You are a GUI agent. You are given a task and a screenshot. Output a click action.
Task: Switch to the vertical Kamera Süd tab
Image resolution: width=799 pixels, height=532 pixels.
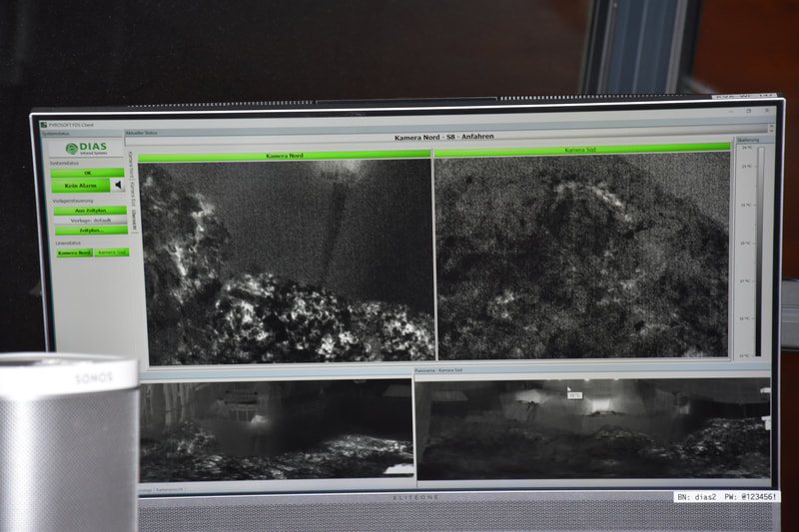[x=132, y=194]
